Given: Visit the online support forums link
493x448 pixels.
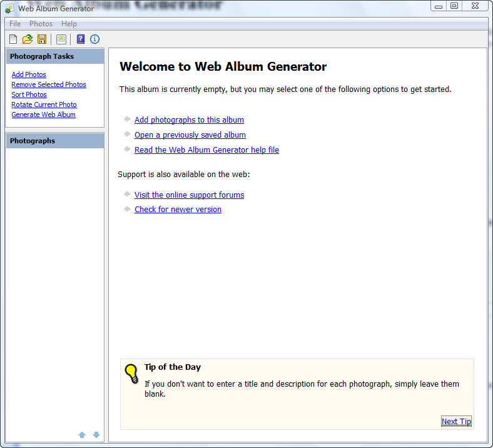Looking at the screenshot, I should point(190,195).
